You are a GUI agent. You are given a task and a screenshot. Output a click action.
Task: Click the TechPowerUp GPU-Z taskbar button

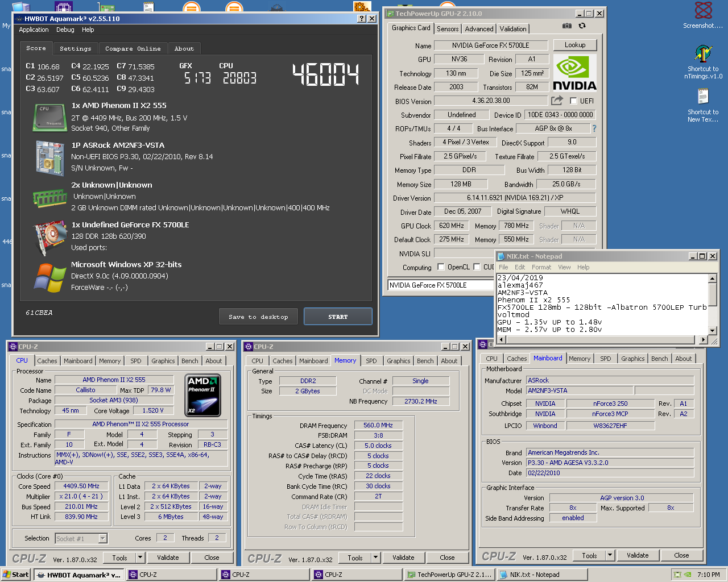(x=449, y=575)
